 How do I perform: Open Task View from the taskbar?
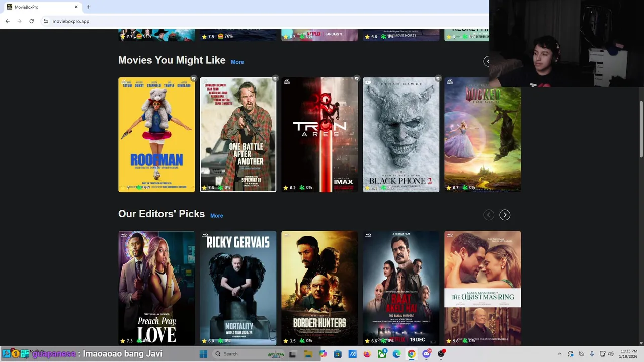pos(292,354)
